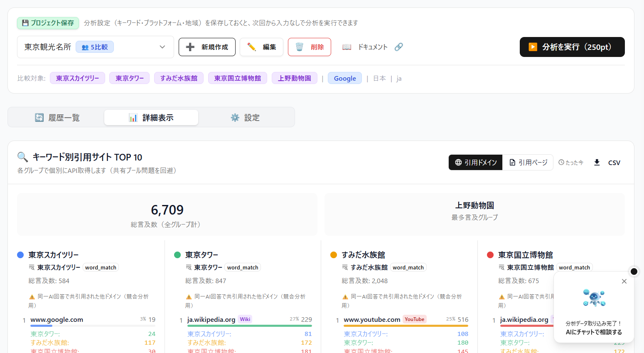This screenshot has height=353, width=644.
Task: Click the 5比較 badge
Action: (x=95, y=47)
